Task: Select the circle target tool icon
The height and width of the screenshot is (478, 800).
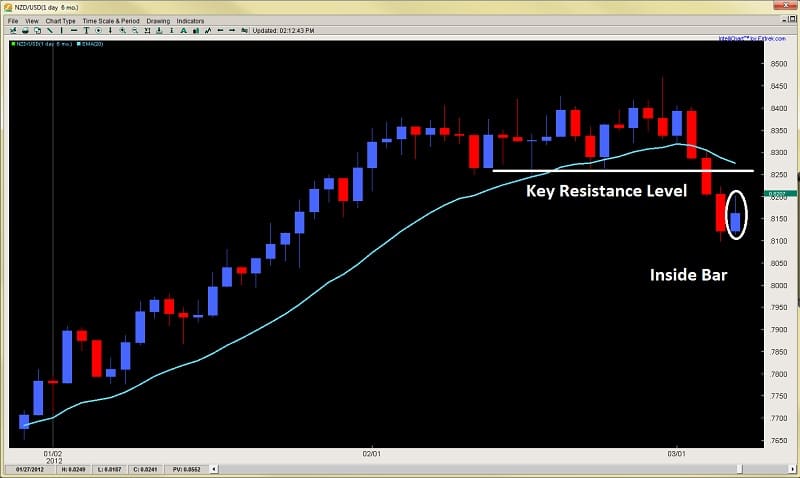Action: [98, 31]
